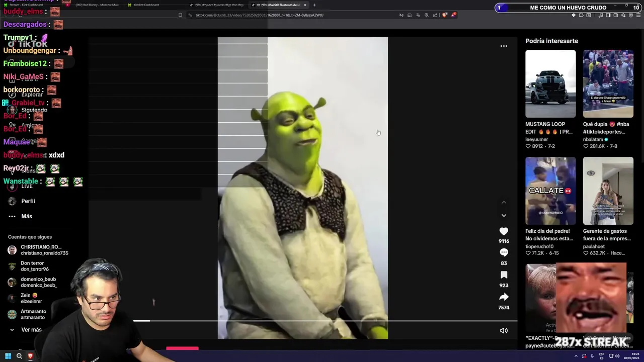
Task: Open the three-dot video options menu
Action: tap(504, 46)
